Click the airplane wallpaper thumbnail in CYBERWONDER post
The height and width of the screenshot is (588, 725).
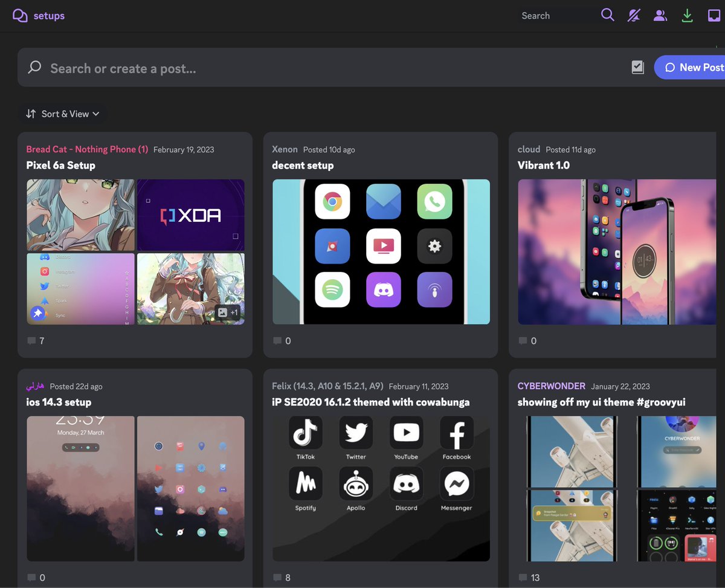click(572, 451)
